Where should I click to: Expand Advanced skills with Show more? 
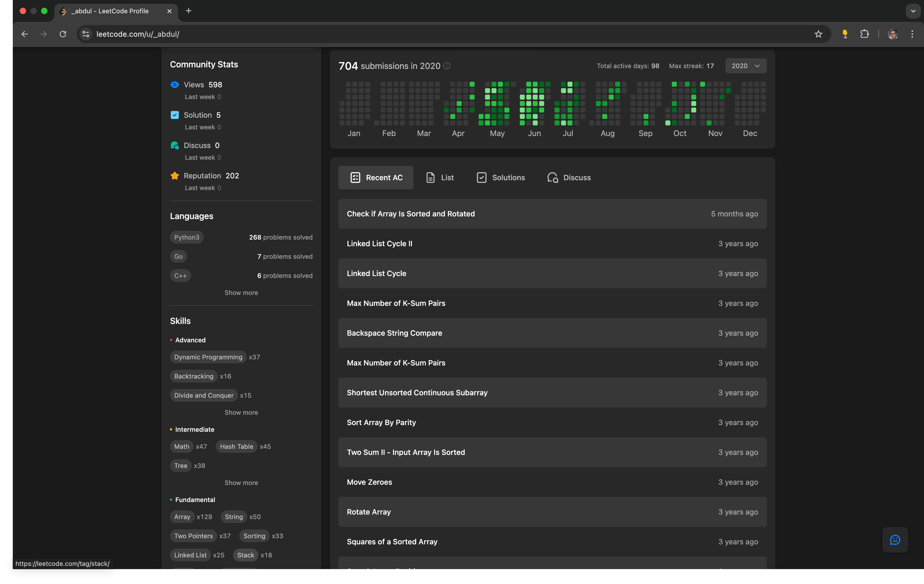[x=241, y=413]
